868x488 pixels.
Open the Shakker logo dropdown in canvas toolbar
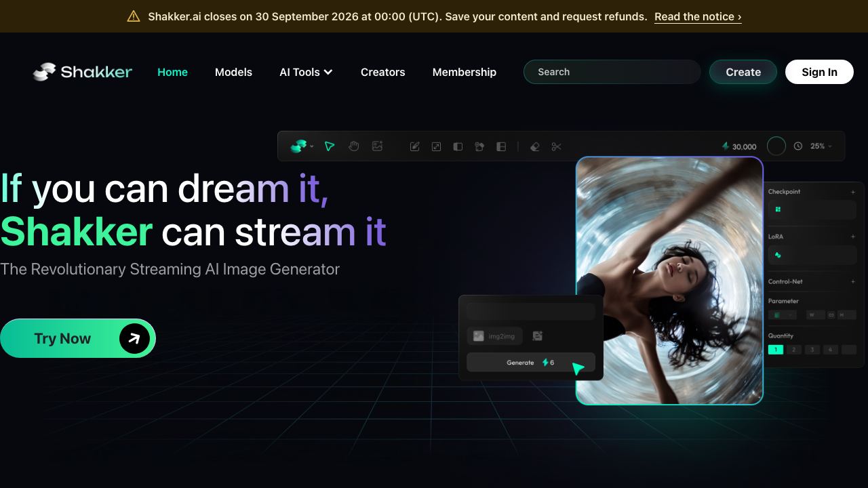[302, 146]
